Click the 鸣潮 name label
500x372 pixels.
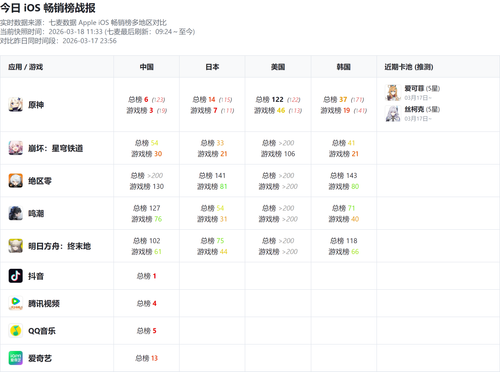point(36,214)
